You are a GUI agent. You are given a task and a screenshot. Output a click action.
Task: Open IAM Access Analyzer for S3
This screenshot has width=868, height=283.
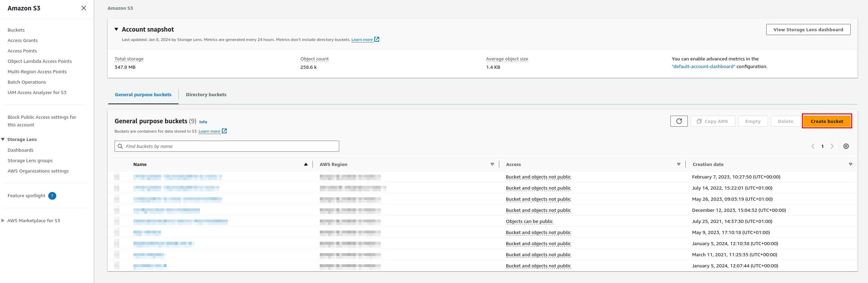(x=37, y=92)
